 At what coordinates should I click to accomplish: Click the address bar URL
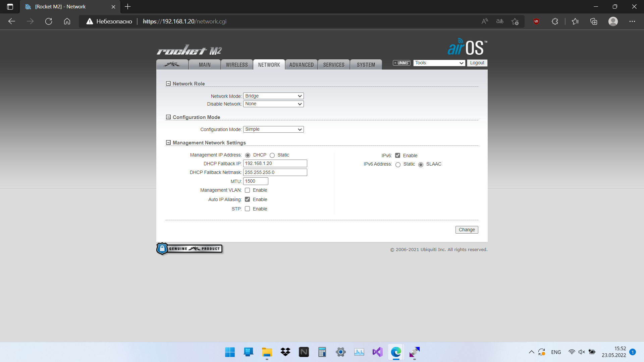click(x=184, y=21)
